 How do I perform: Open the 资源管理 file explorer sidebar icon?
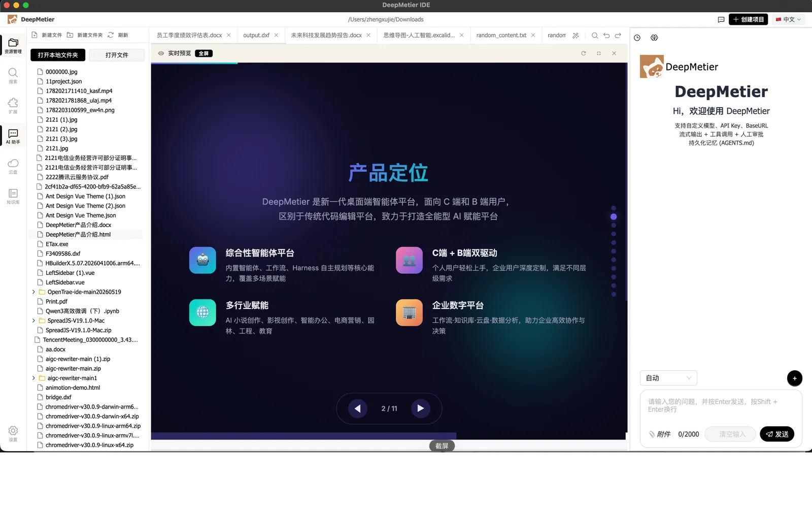tap(13, 45)
